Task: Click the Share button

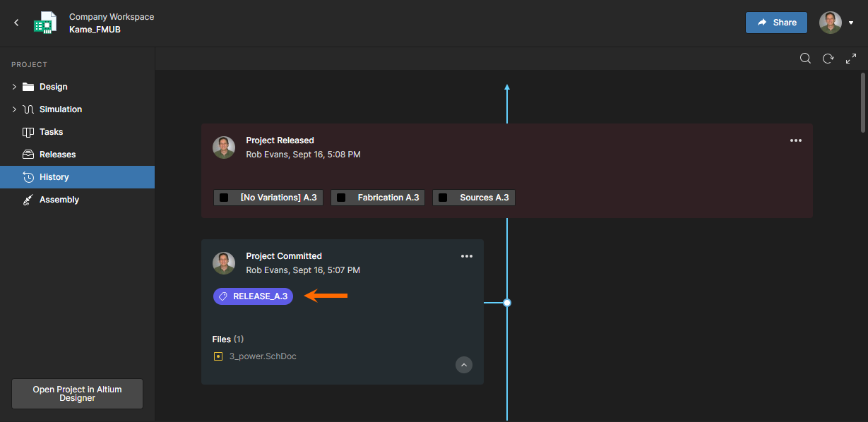Action: point(776,23)
